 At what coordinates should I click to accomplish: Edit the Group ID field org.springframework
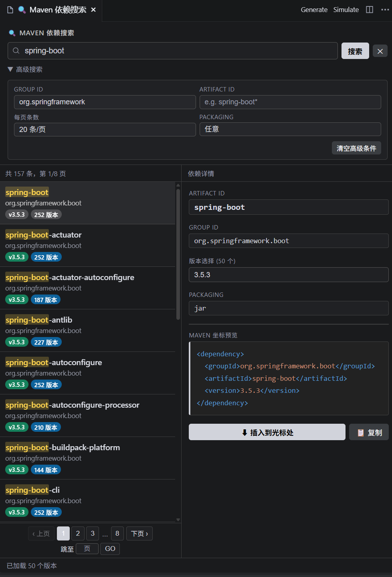click(x=105, y=102)
